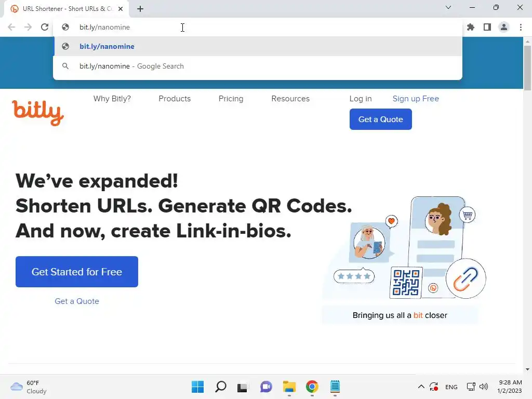Show hidden system tray icons
This screenshot has height=399, width=532.
click(421, 387)
